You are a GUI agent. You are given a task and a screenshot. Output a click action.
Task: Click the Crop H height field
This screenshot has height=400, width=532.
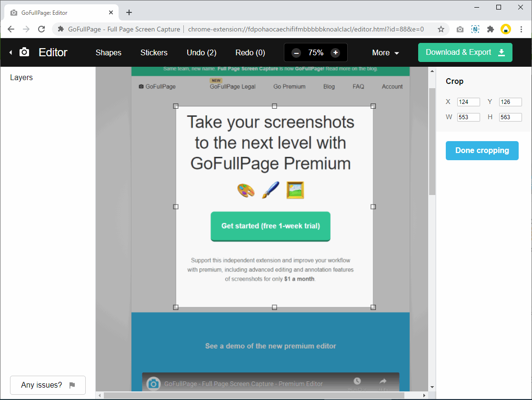(510, 117)
